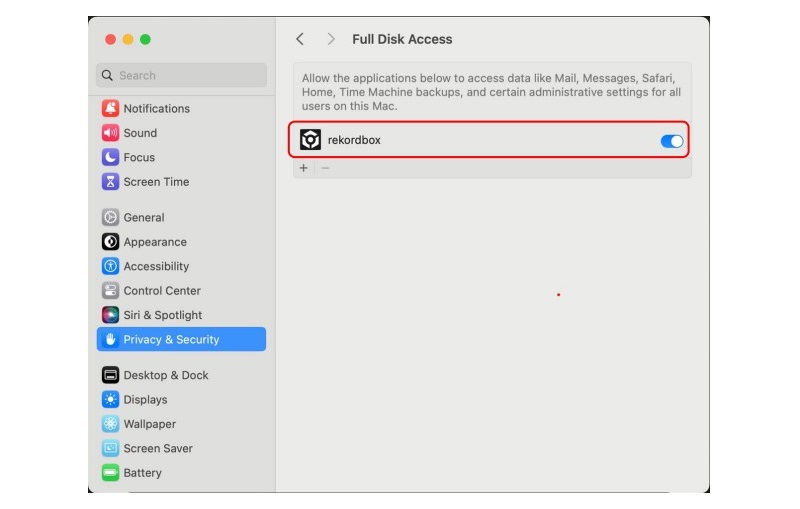The image size is (800, 509).
Task: Click the Siri & Spotlight icon
Action: (110, 315)
